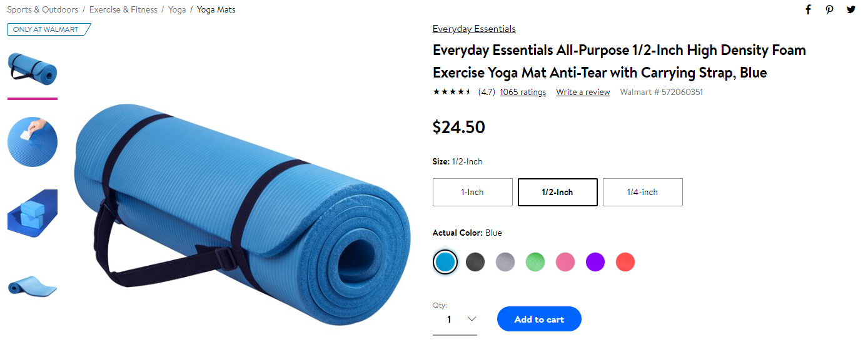Viewport: 868px width, 347px height.
Task: Click the Write a review link
Action: [x=583, y=92]
